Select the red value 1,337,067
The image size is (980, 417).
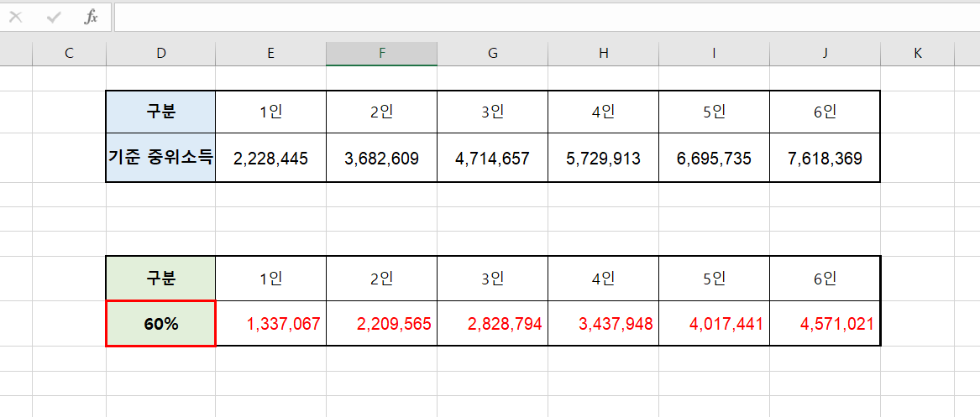click(x=270, y=323)
